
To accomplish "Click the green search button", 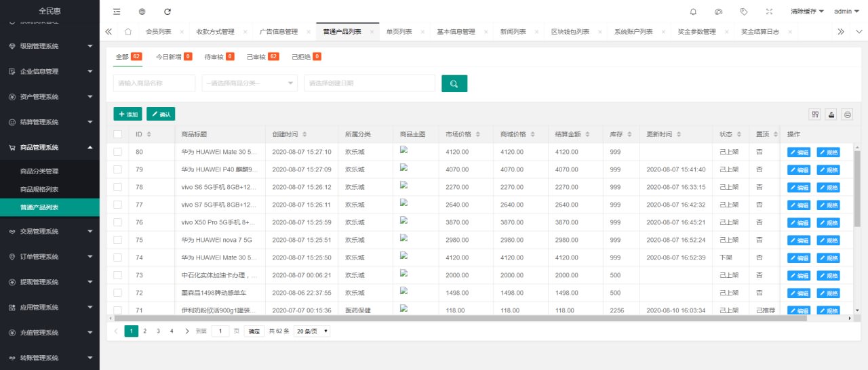I will (454, 83).
